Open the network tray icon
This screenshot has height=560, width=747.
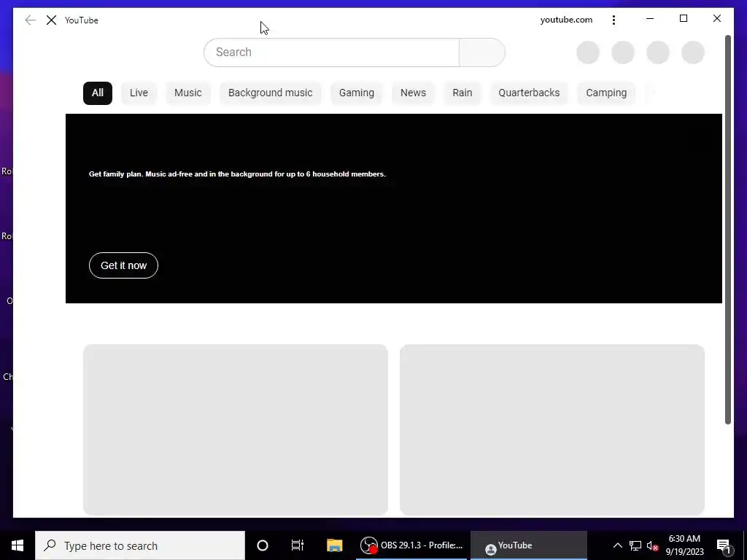pos(635,545)
